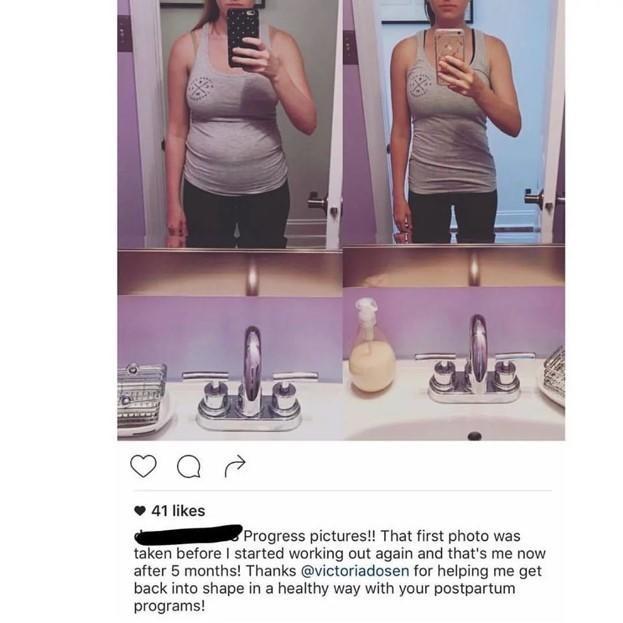Tap the rose gold phone in right photo
The width and height of the screenshot is (623, 623).
pos(449,56)
